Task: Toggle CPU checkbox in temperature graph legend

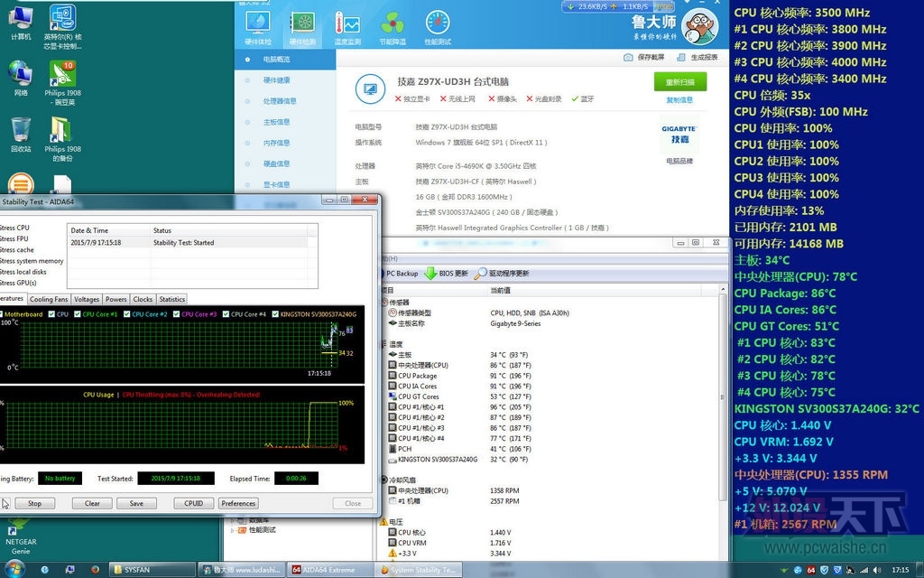Action: click(51, 314)
